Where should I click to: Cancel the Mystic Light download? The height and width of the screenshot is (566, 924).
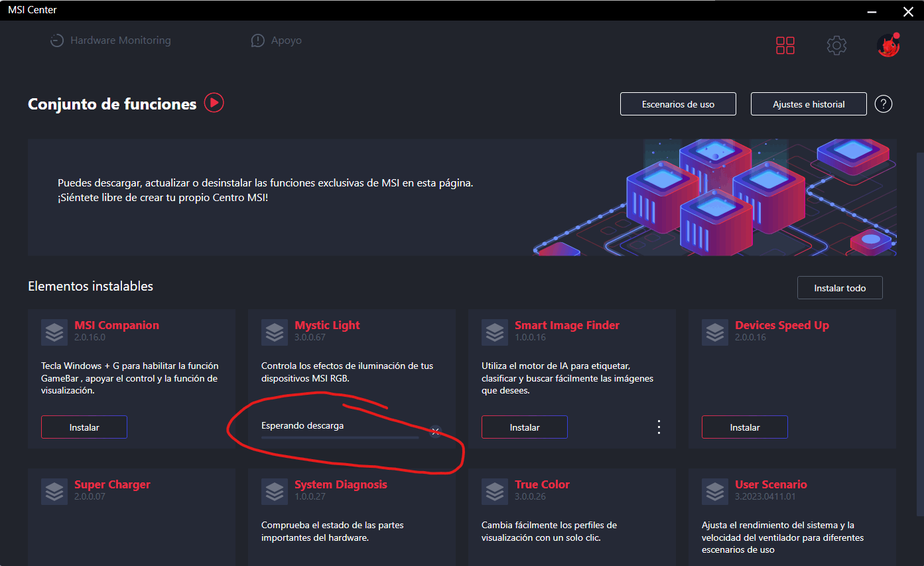(435, 431)
